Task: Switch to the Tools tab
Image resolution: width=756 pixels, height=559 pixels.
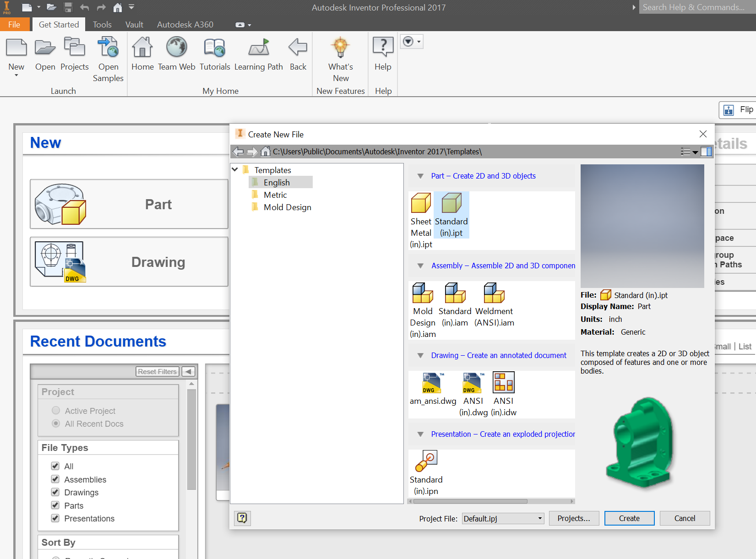Action: [102, 24]
